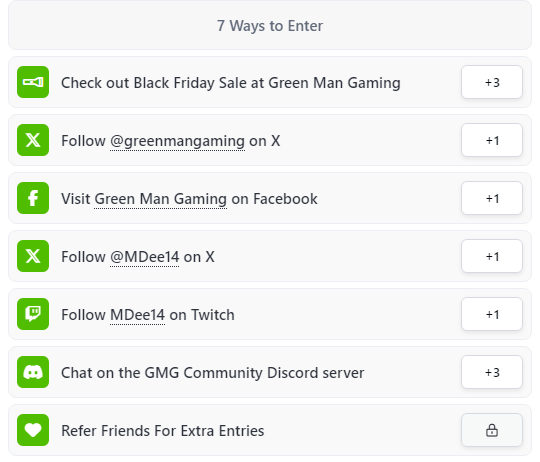Claim +1 for following @MDee14 on X
The image size is (540, 462).
click(492, 256)
